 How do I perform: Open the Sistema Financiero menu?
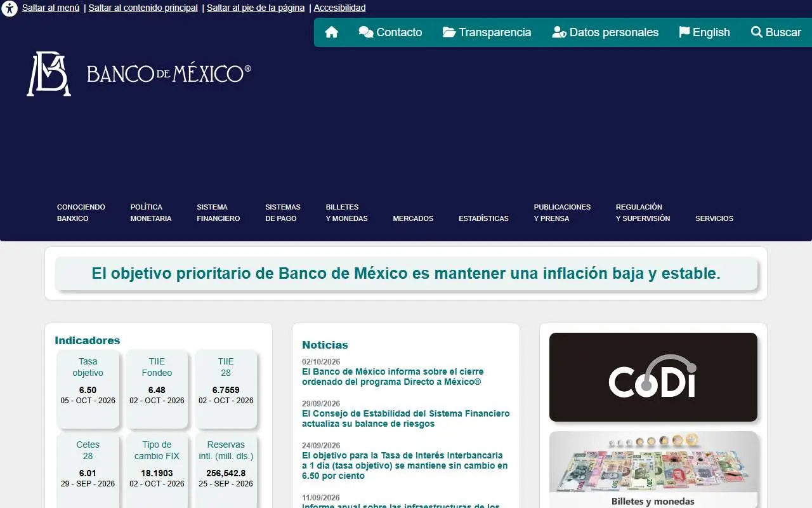[x=218, y=213]
